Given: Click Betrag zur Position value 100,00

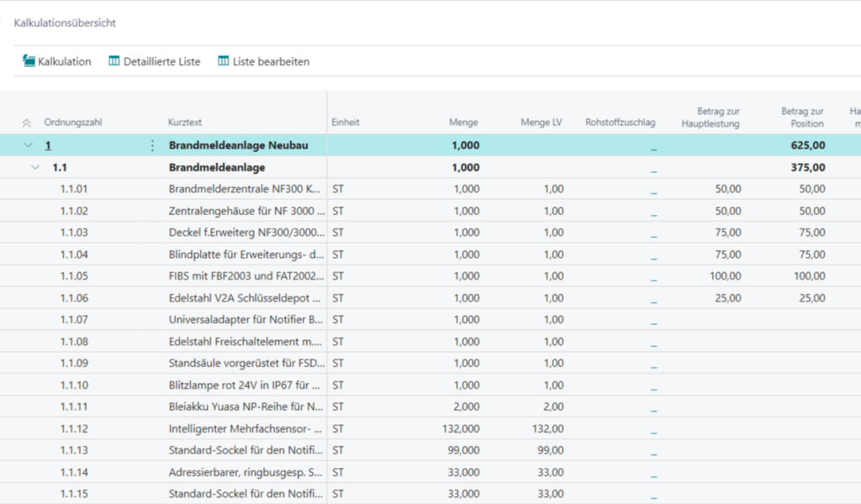Looking at the screenshot, I should point(809,276).
